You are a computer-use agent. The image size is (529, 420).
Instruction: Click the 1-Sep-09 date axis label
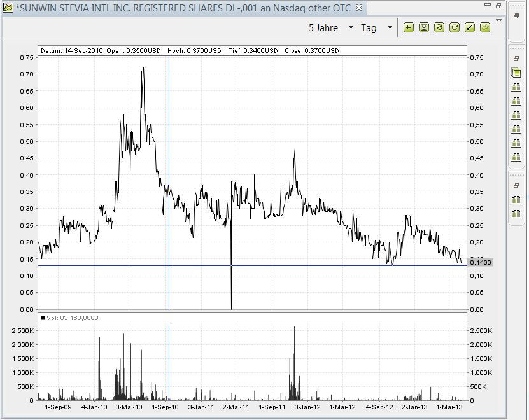point(58,407)
